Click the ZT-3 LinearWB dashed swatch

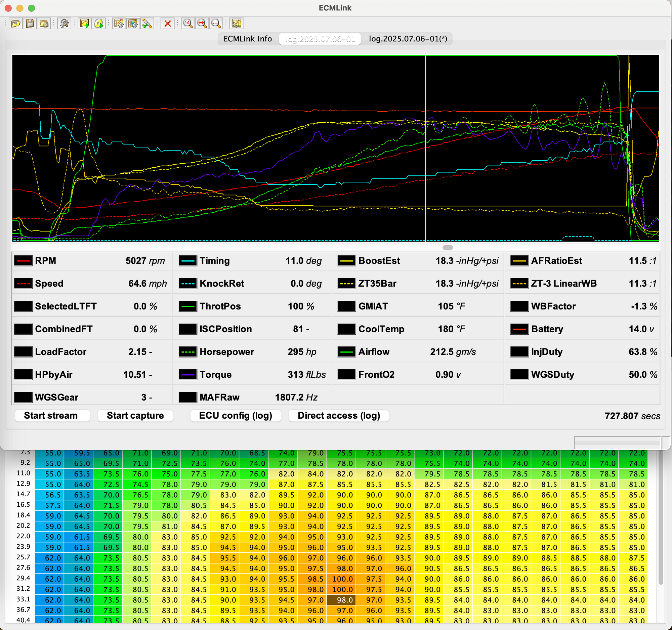pyautogui.click(x=519, y=284)
